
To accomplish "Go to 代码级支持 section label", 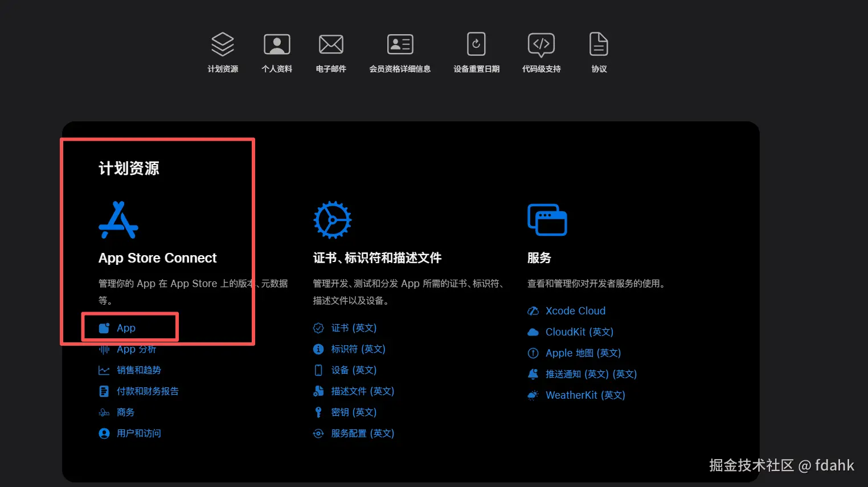I will (541, 69).
